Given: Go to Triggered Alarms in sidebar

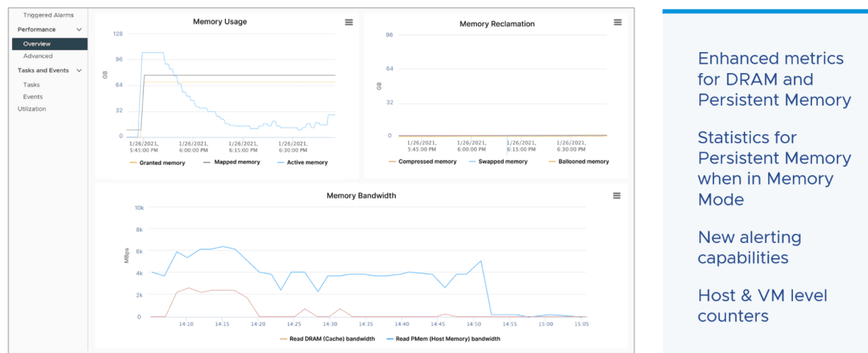Looking at the screenshot, I should point(48,15).
